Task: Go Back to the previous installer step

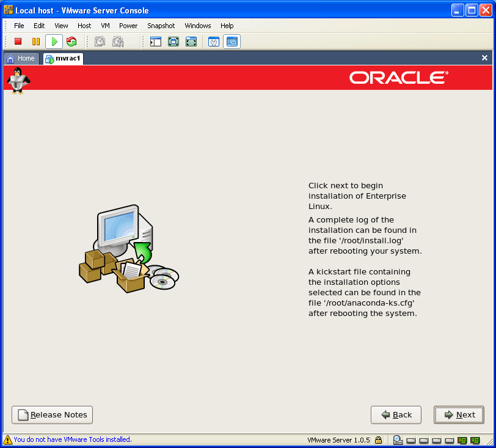Action: click(x=396, y=415)
